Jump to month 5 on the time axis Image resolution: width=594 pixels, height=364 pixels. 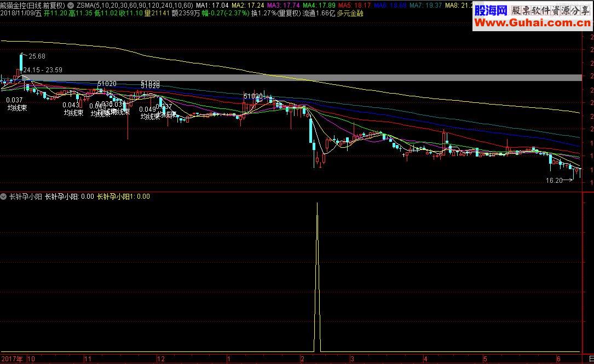click(485, 359)
